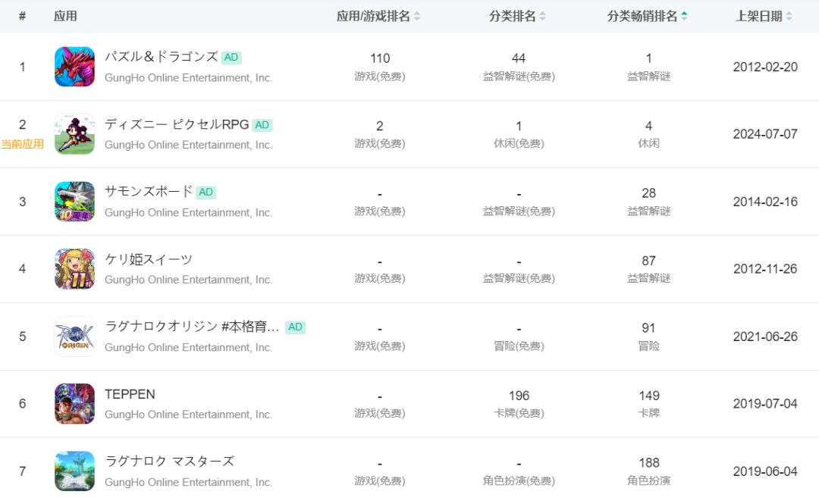819x504 pixels.
Task: Sort the list by 上架日期 arrows
Action: (789, 17)
